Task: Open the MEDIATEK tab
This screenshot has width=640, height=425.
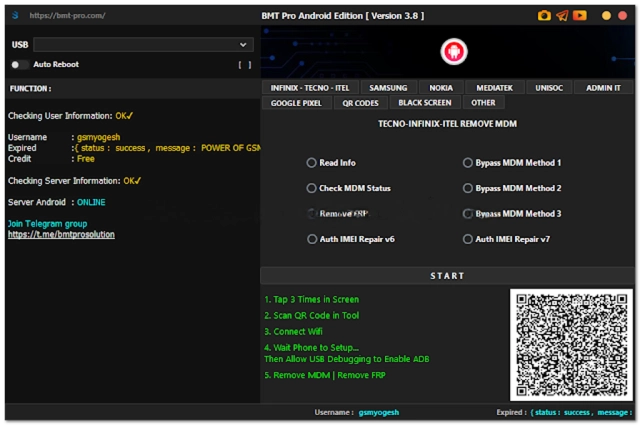Action: [494, 88]
